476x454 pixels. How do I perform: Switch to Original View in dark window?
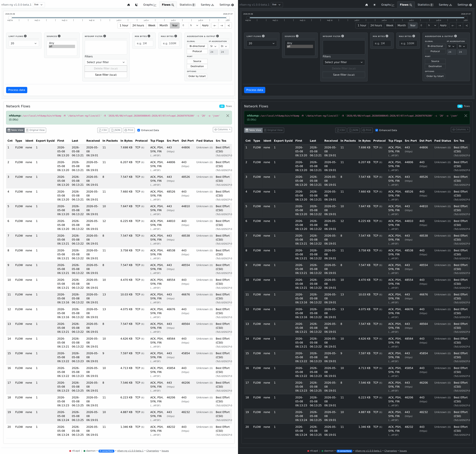(273, 130)
